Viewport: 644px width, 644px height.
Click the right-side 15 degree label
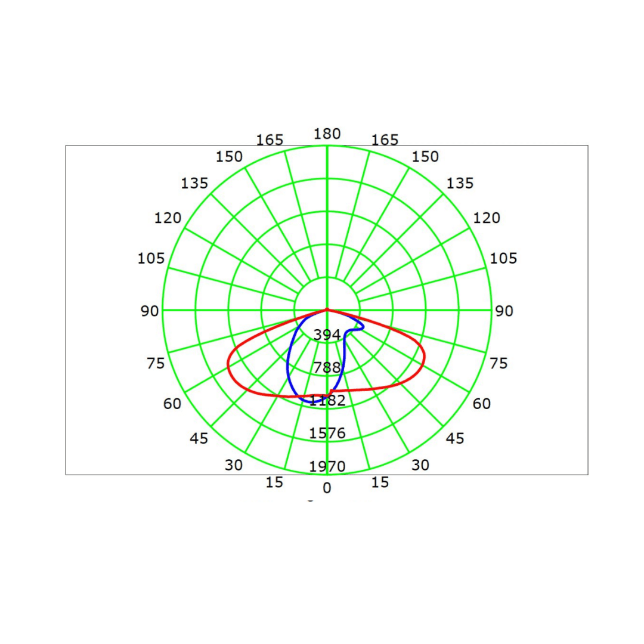pos(380,482)
